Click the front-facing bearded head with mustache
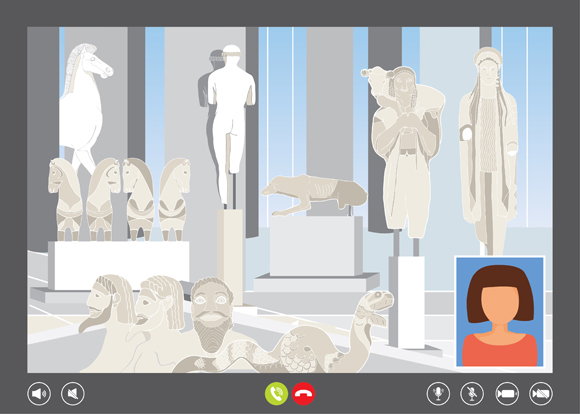This screenshot has width=580, height=414. 212,314
